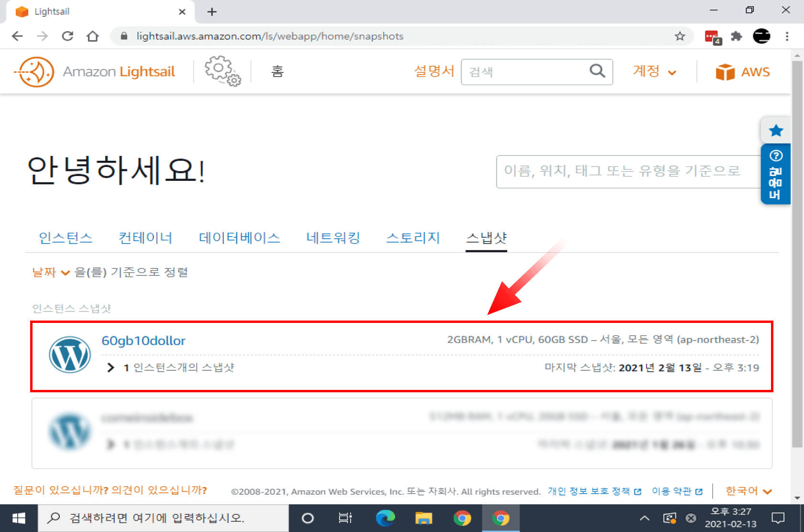Open a new browser tab

(x=212, y=12)
